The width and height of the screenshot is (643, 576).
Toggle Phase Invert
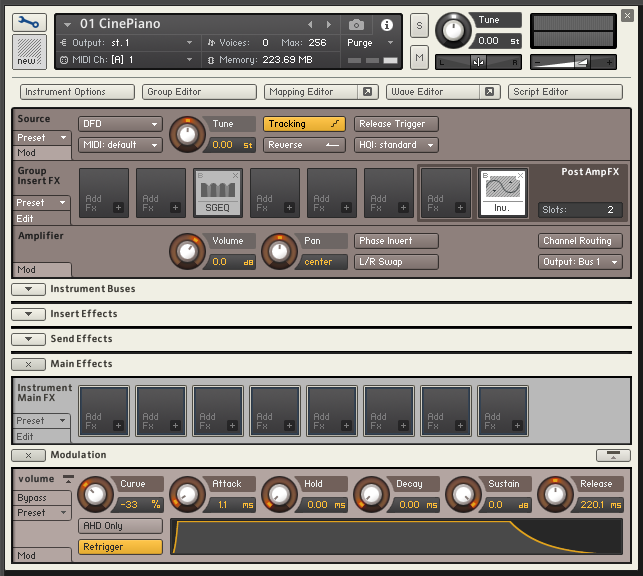pyautogui.click(x=396, y=241)
